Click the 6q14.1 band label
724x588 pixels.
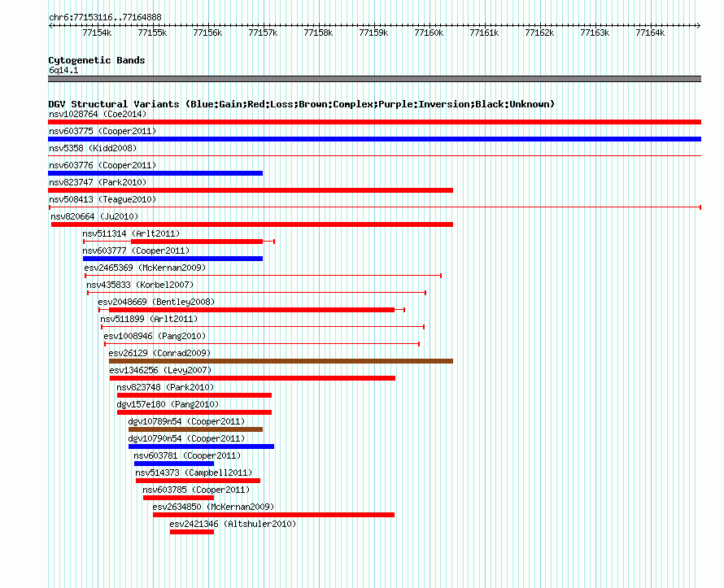(63, 70)
